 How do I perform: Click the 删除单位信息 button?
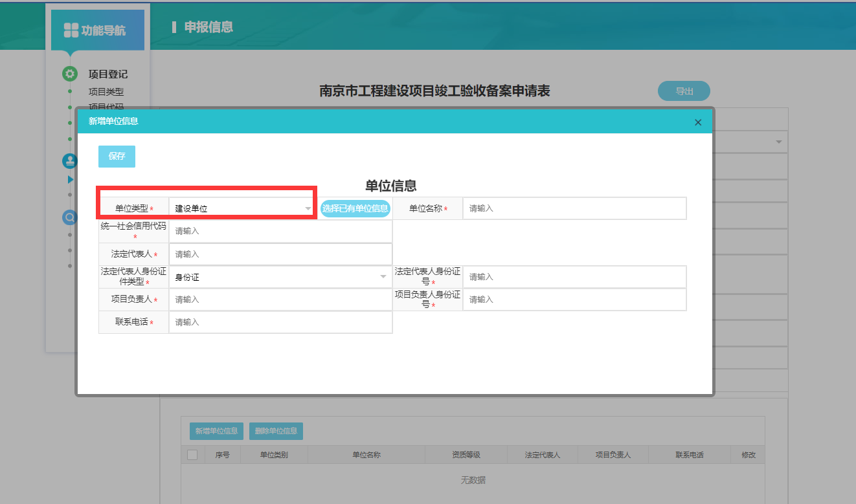coord(276,431)
